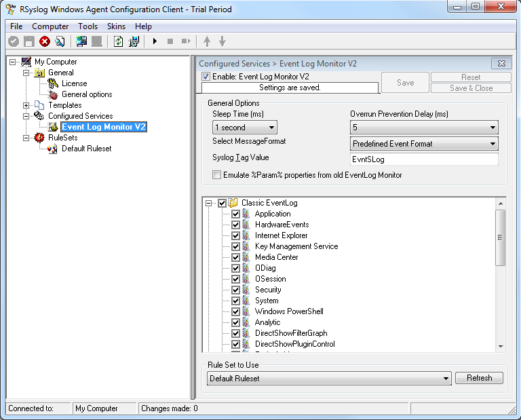Click the Application event log icon

pos(246,214)
